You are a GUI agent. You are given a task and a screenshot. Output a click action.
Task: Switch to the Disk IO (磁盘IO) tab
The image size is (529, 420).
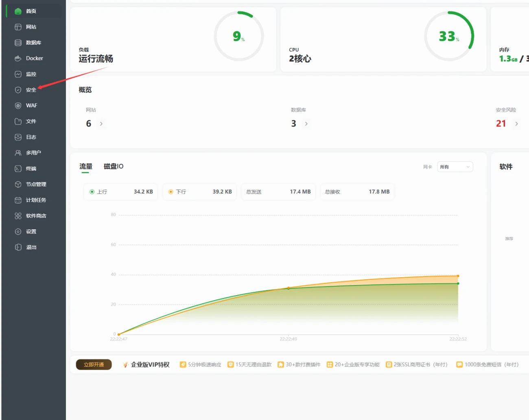click(114, 166)
